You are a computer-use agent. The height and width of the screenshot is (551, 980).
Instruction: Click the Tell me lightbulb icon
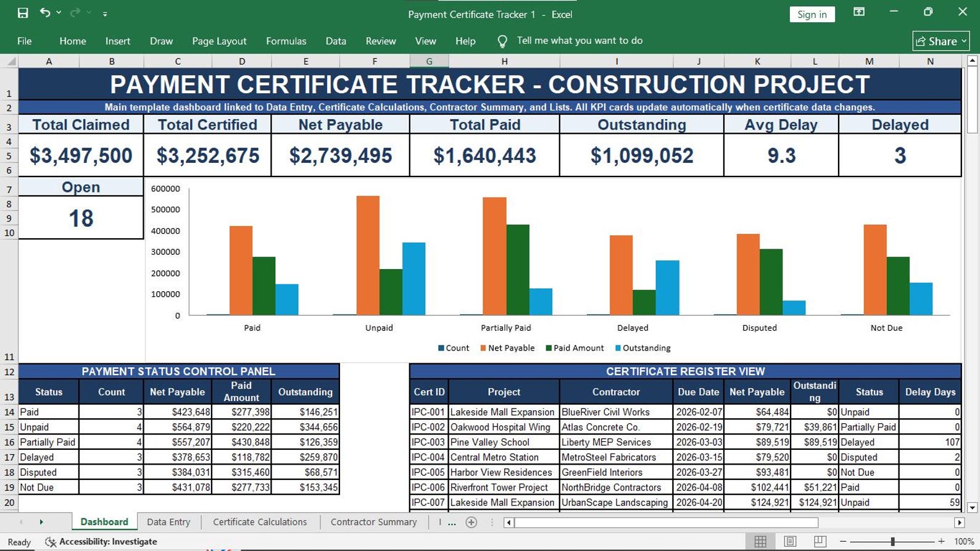502,41
